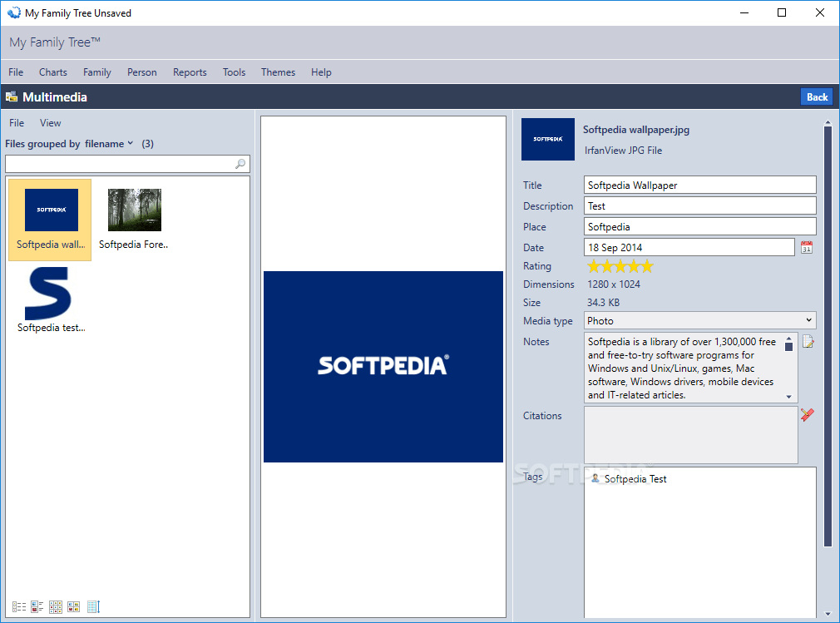Open the date calendar picker icon
840x623 pixels.
coord(806,247)
